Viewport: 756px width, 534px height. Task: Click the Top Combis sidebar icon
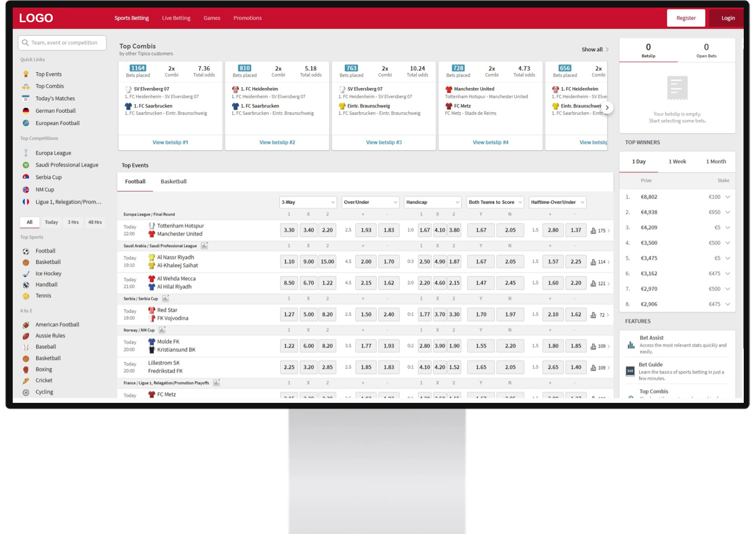click(26, 86)
